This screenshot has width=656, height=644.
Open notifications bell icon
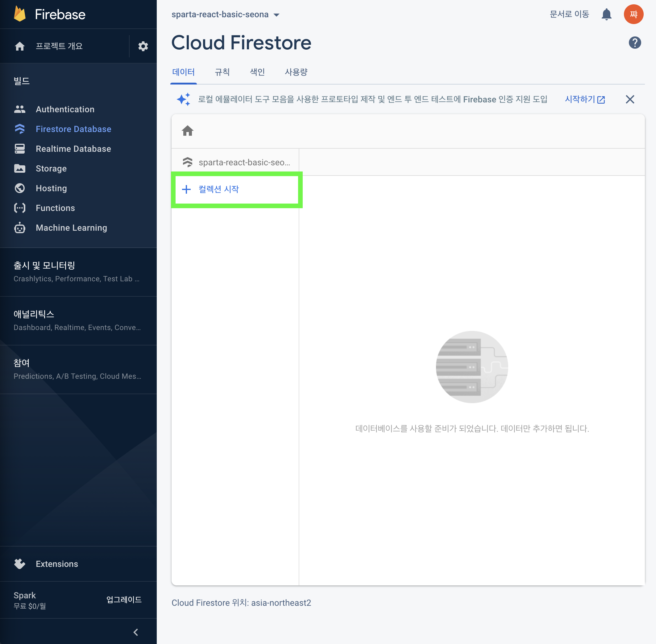606,14
